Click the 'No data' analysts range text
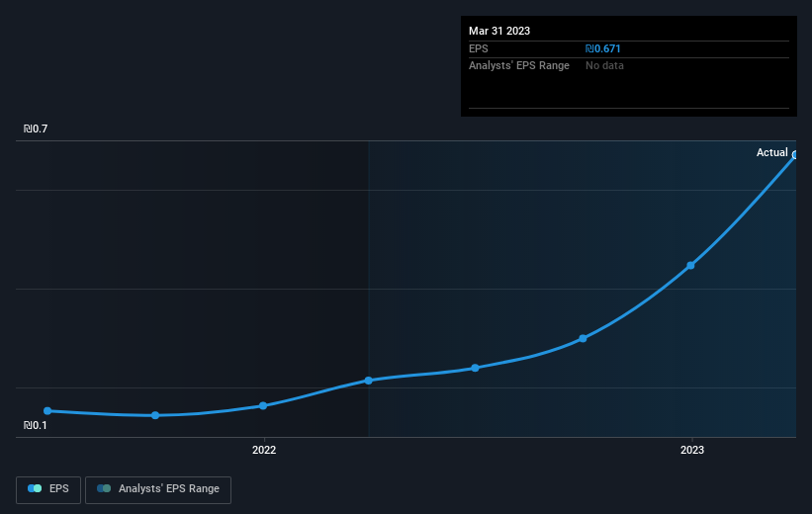The width and height of the screenshot is (812, 514). tap(604, 66)
